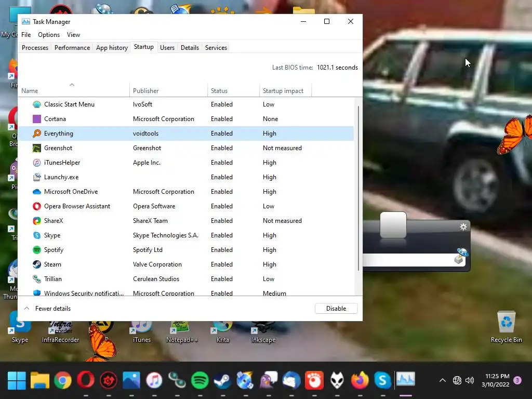Viewport: 532px width, 399px height.
Task: Switch to the Users tab
Action: (x=167, y=47)
